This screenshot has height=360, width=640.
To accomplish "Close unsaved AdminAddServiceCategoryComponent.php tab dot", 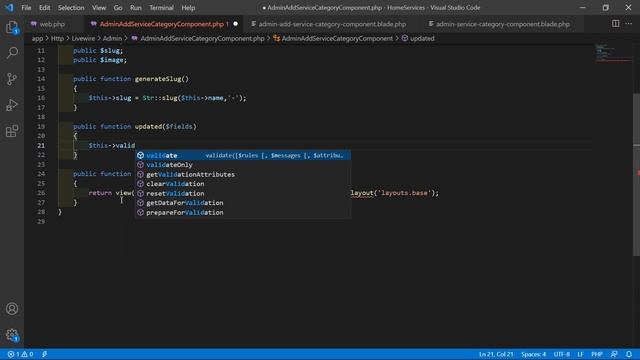I will [x=236, y=24].
